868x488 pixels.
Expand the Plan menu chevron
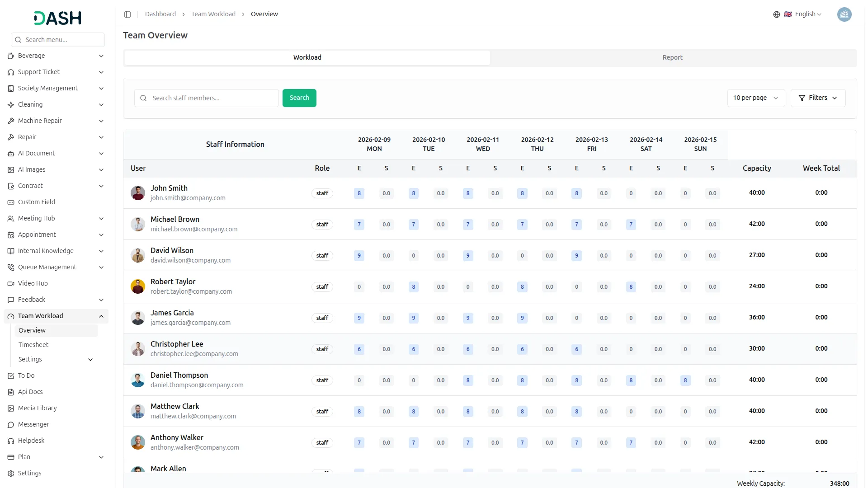tap(101, 457)
